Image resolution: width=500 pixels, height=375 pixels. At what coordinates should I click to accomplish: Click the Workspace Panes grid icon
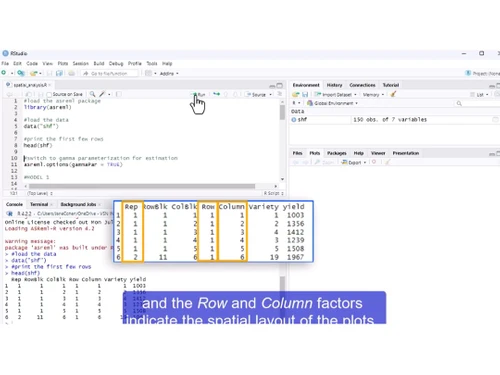click(x=149, y=73)
